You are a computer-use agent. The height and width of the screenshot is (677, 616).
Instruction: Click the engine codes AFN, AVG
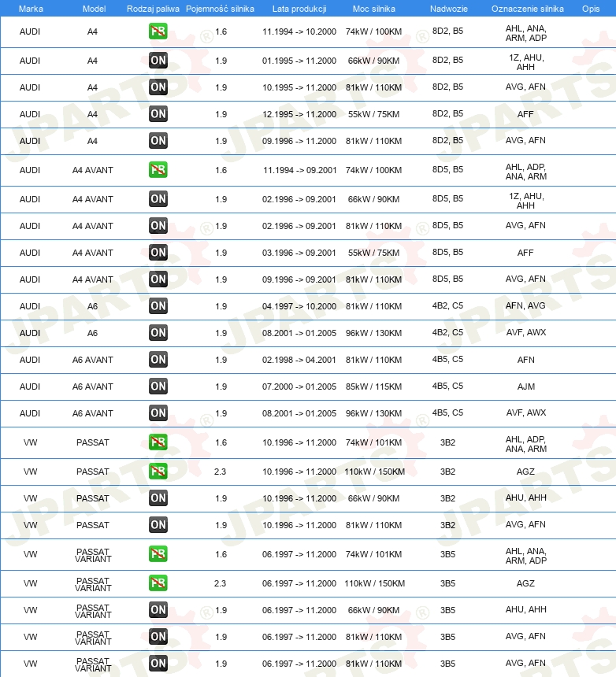525,305
